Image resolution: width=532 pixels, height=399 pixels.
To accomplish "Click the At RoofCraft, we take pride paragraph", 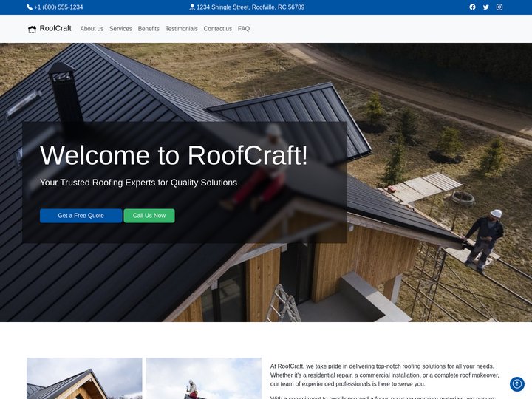I will click(385, 375).
